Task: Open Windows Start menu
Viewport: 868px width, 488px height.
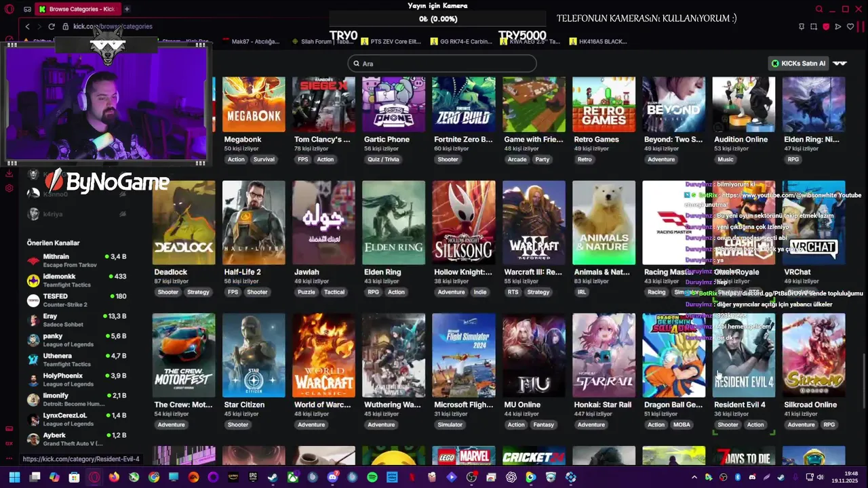Action: tap(15, 477)
